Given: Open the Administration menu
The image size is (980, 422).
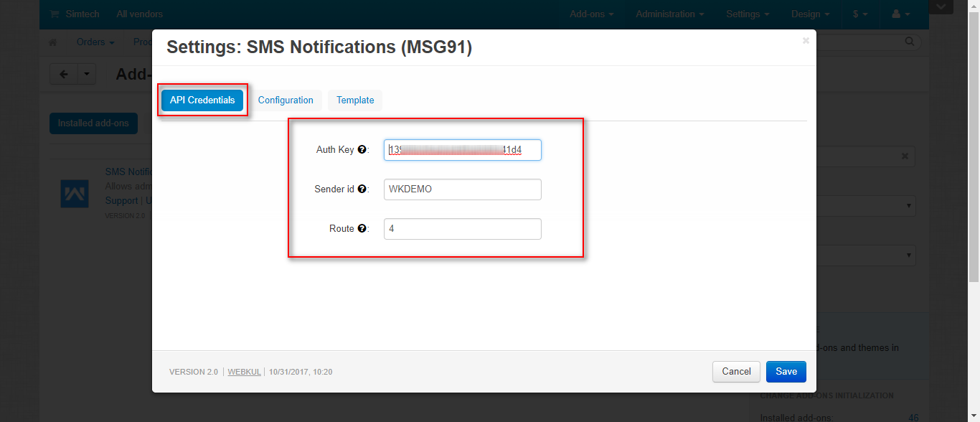Looking at the screenshot, I should [x=670, y=14].
